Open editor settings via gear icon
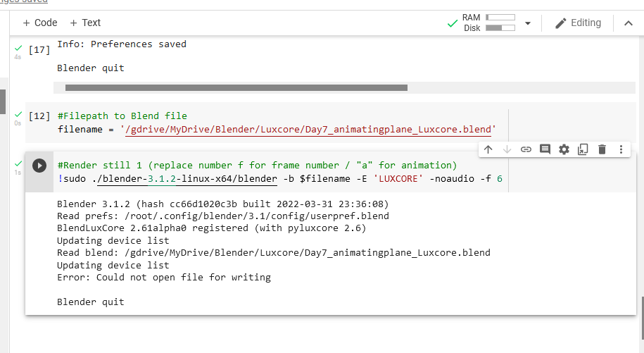The image size is (644, 353). click(x=564, y=149)
